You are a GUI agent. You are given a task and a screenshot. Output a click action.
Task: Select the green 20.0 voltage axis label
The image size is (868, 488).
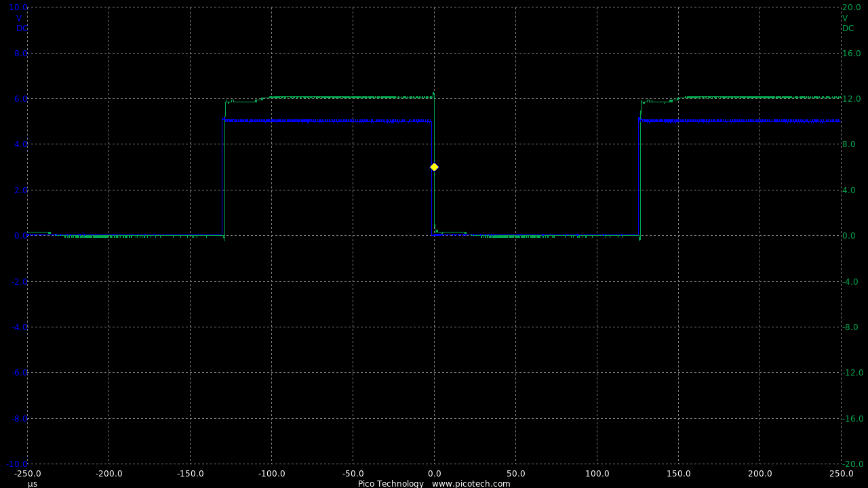(851, 7)
